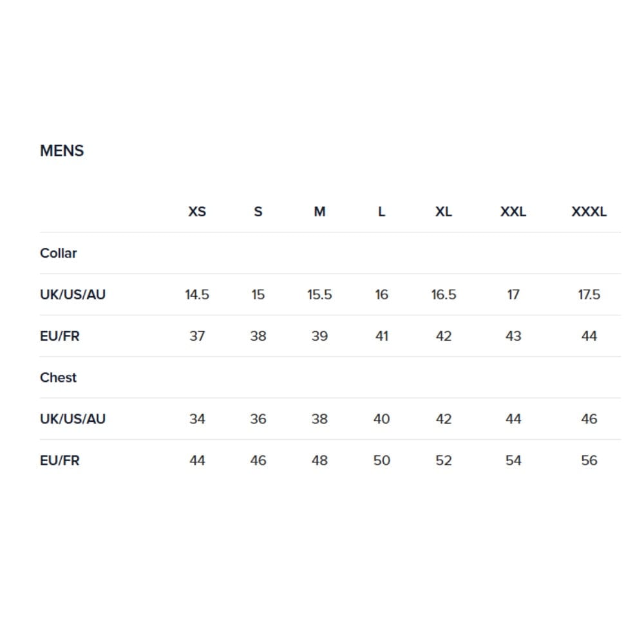
Task: Select EU/FR chest value 56
Action: (589, 460)
